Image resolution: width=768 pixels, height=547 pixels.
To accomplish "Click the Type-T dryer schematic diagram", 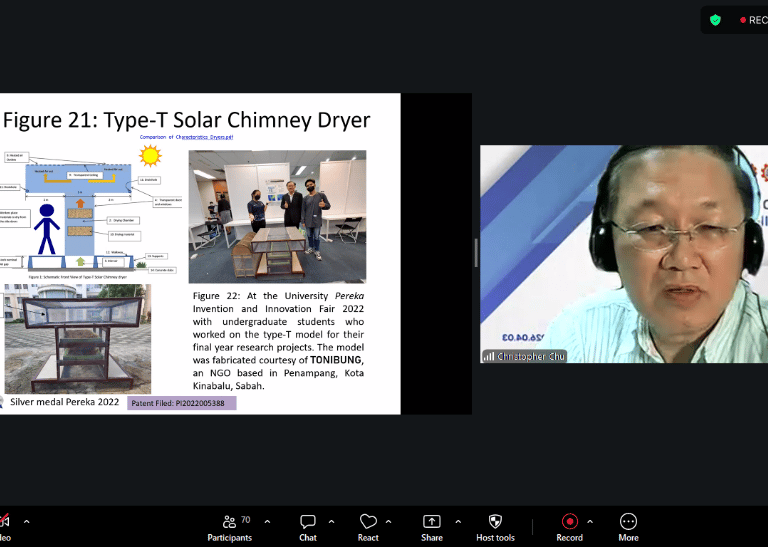I will click(91, 215).
